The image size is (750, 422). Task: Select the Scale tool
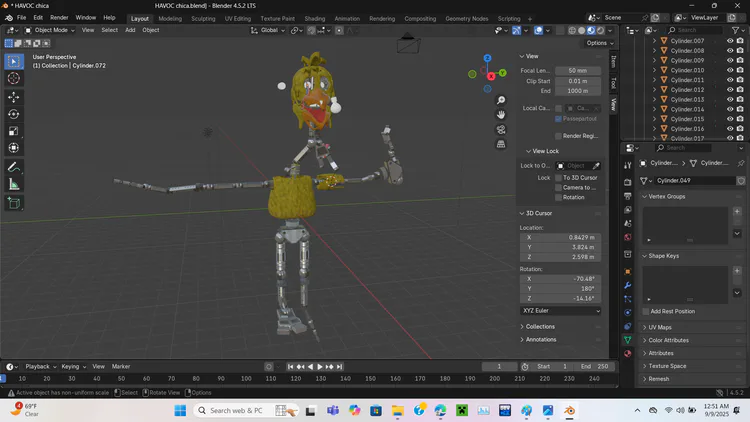14,131
